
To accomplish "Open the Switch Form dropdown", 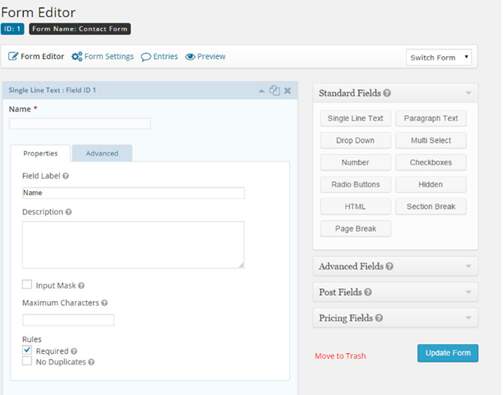I will 439,57.
